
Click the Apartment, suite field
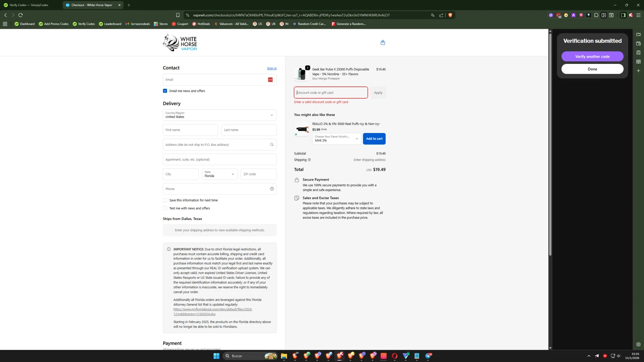pos(219,160)
